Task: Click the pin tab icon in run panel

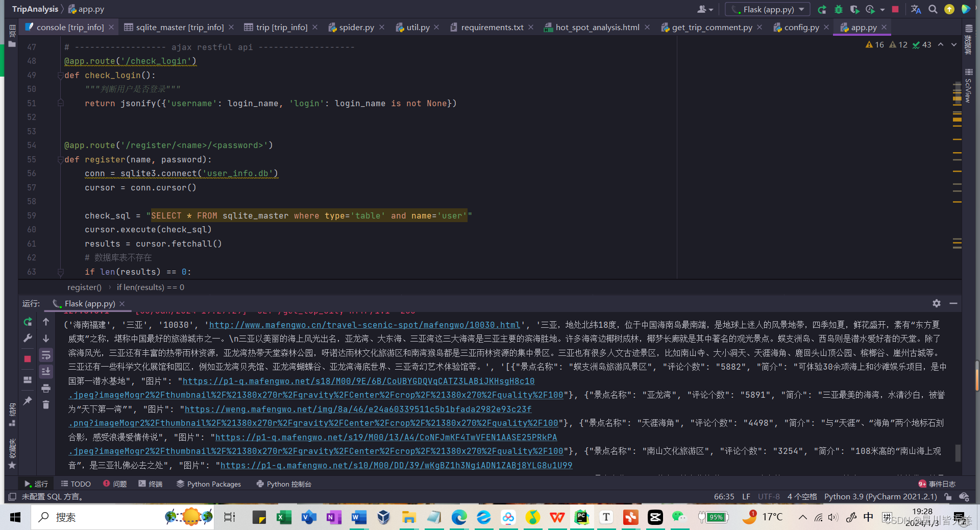Action: [28, 401]
